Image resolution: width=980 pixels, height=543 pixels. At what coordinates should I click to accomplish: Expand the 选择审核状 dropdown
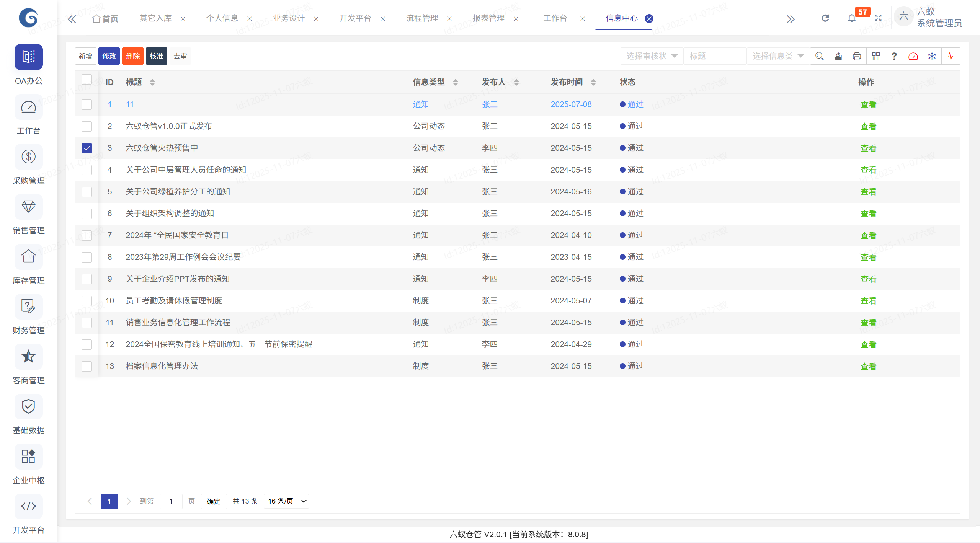(652, 56)
